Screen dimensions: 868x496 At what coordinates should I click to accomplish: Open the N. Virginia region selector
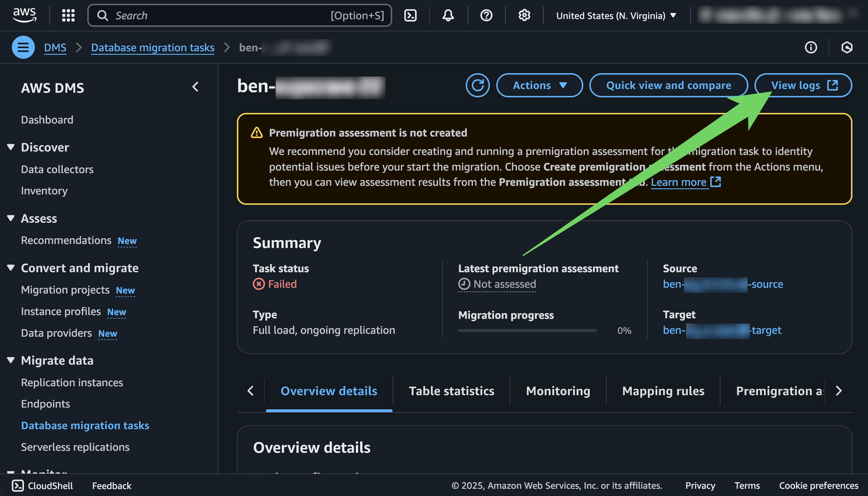click(x=616, y=16)
